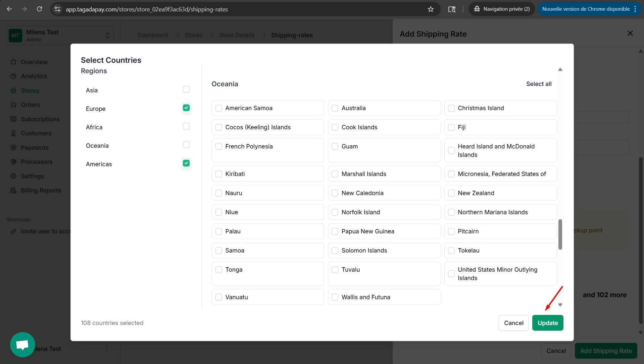The image size is (644, 364).
Task: Check the Vanuatu checkbox
Action: click(x=219, y=297)
